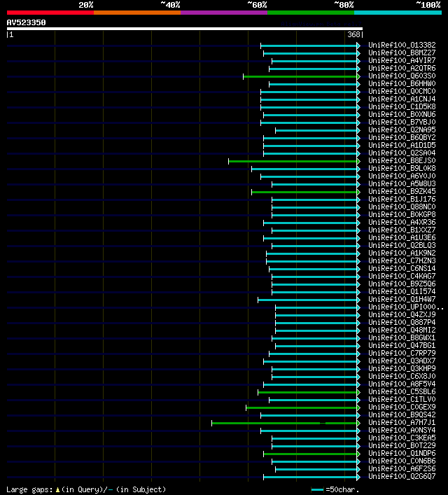The height and width of the screenshot is (495, 448).
Task: Select the UniRef100_C6NS14 label
Action: point(402,268)
